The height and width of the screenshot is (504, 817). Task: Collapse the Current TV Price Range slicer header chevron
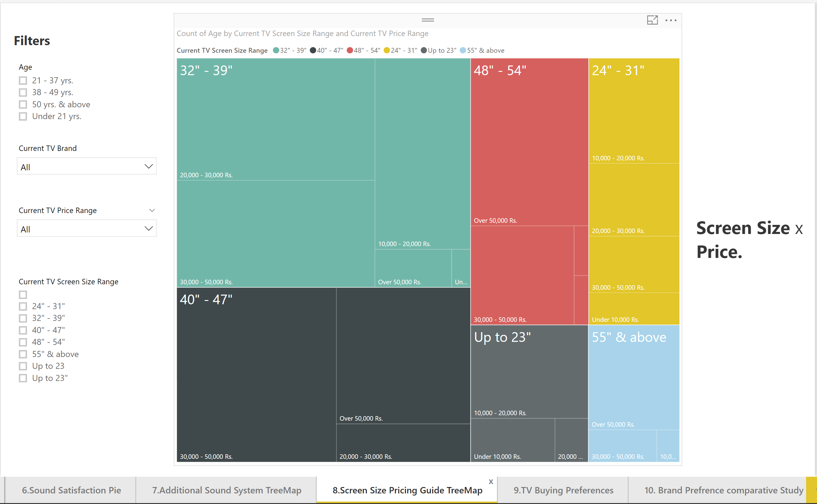152,210
